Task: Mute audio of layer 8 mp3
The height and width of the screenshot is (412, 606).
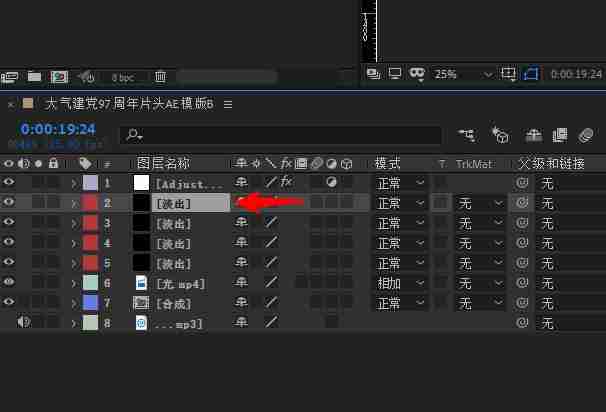Action: point(24,322)
